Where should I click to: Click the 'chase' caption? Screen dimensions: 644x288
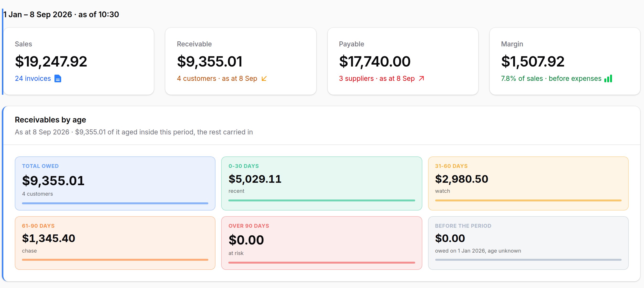pyautogui.click(x=29, y=251)
